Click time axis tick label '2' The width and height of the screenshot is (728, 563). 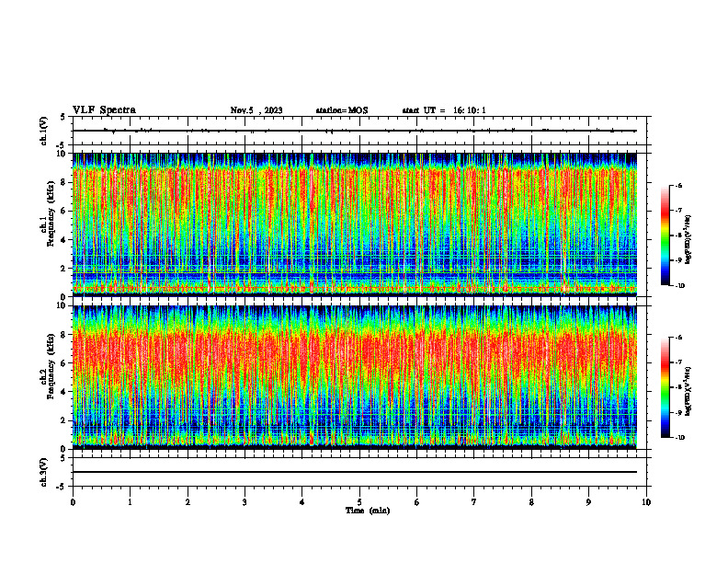point(188,502)
